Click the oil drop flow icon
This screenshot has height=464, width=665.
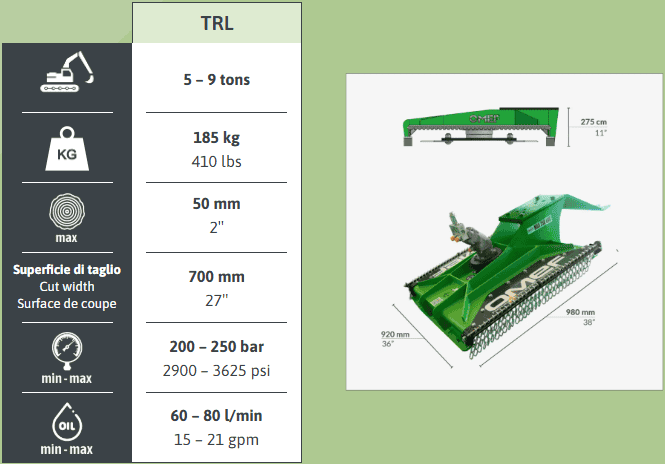[66, 422]
